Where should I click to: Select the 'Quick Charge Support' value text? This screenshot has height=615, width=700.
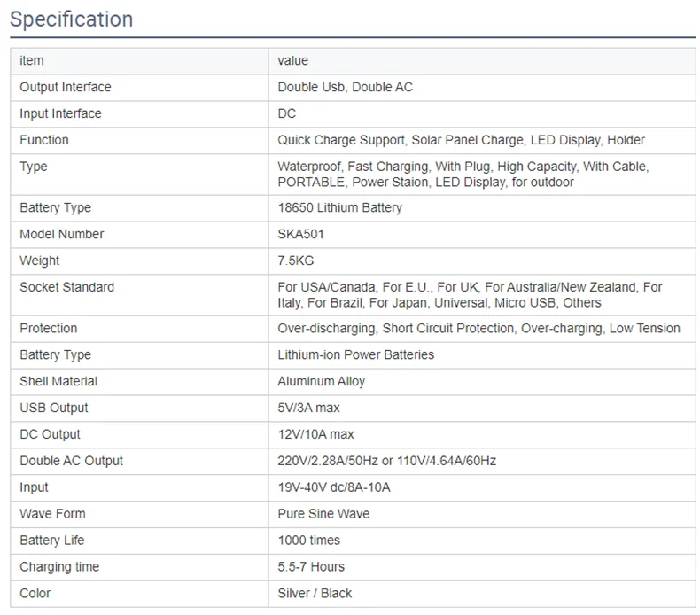click(x=341, y=140)
